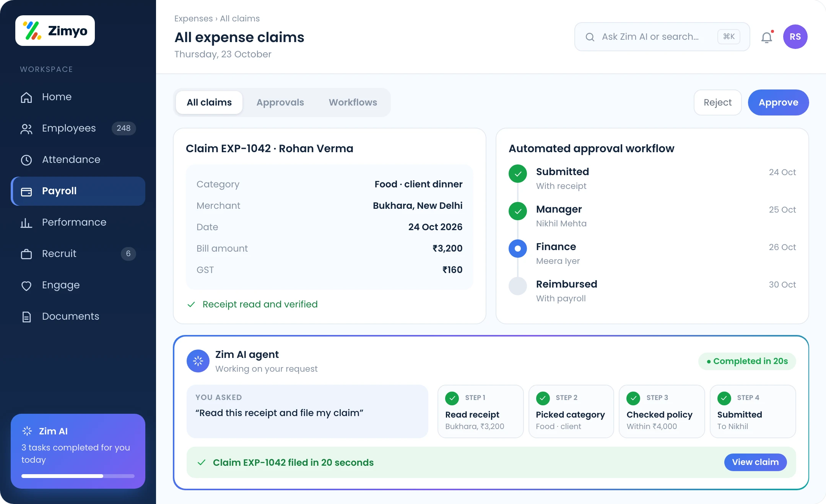Focus the Ask Zim AI search field
Image resolution: width=826 pixels, height=504 pixels.
[662, 37]
